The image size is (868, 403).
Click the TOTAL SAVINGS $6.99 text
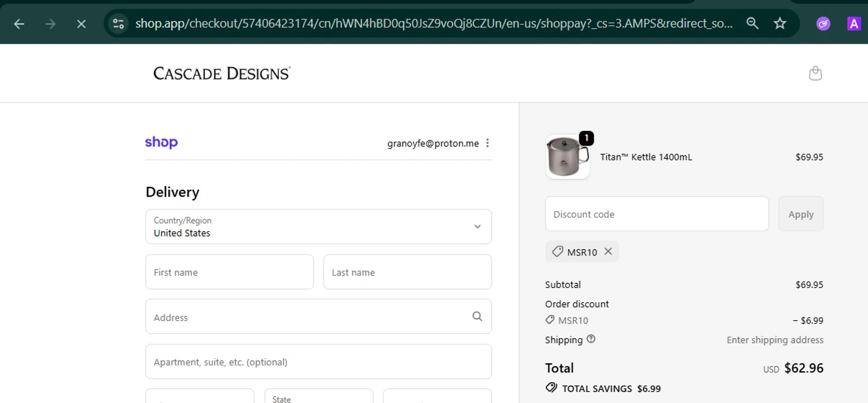[x=611, y=389]
